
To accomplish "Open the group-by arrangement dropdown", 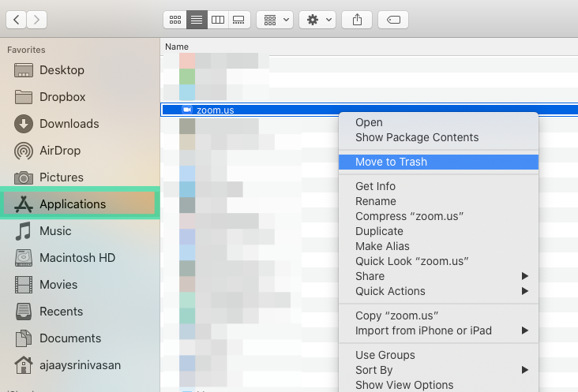I will tap(275, 19).
